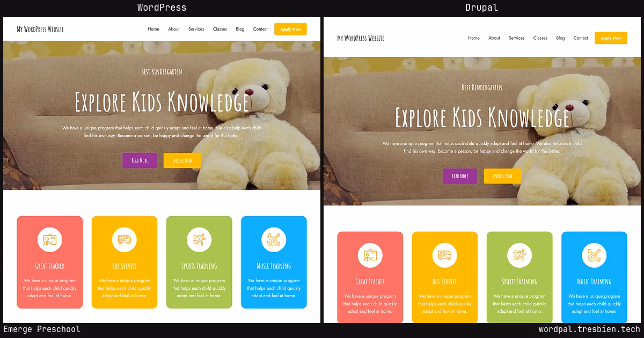Click Apply Now button in Drupal panel

click(x=611, y=38)
